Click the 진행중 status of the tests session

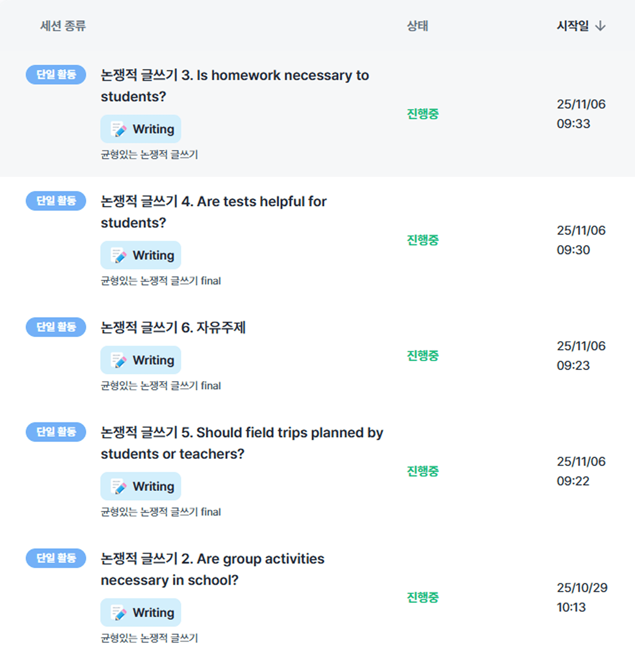422,240
